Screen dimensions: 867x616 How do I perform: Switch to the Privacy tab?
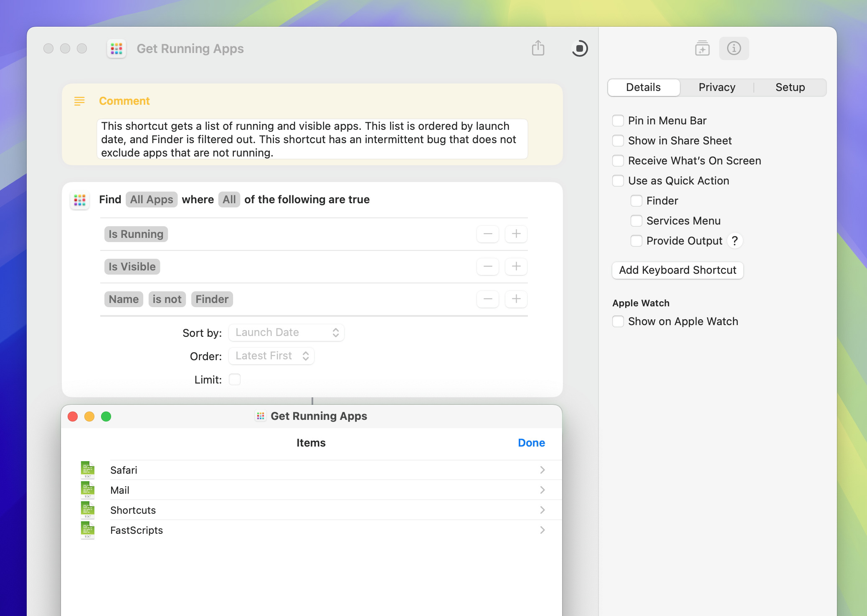point(717,87)
